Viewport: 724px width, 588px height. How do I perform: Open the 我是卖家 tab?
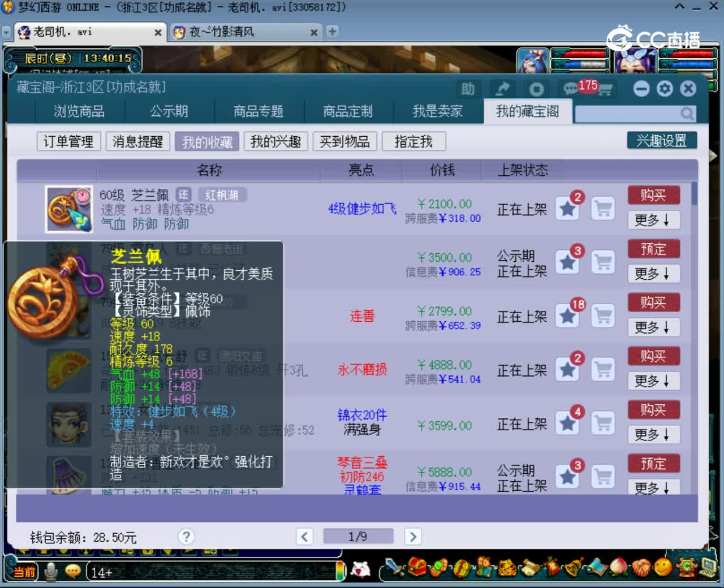(438, 111)
